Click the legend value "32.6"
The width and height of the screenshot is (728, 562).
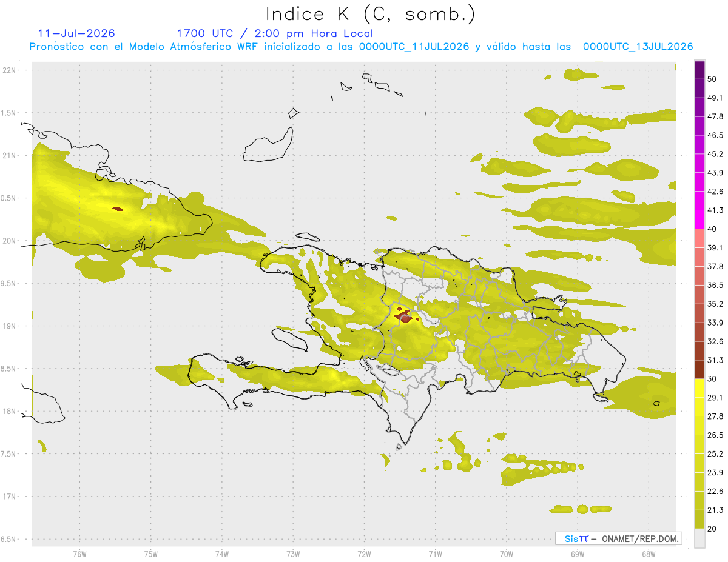tap(715, 341)
